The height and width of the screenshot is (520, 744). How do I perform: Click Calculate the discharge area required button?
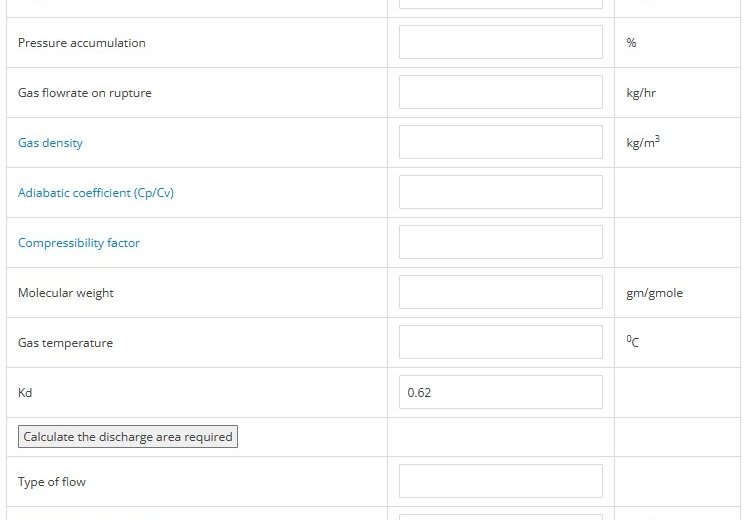(x=128, y=436)
